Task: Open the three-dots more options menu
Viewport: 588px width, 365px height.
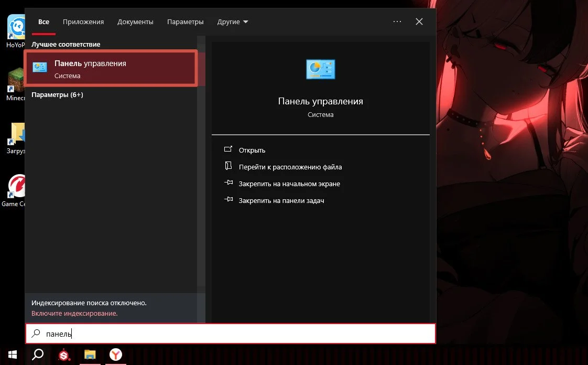Action: point(397,22)
